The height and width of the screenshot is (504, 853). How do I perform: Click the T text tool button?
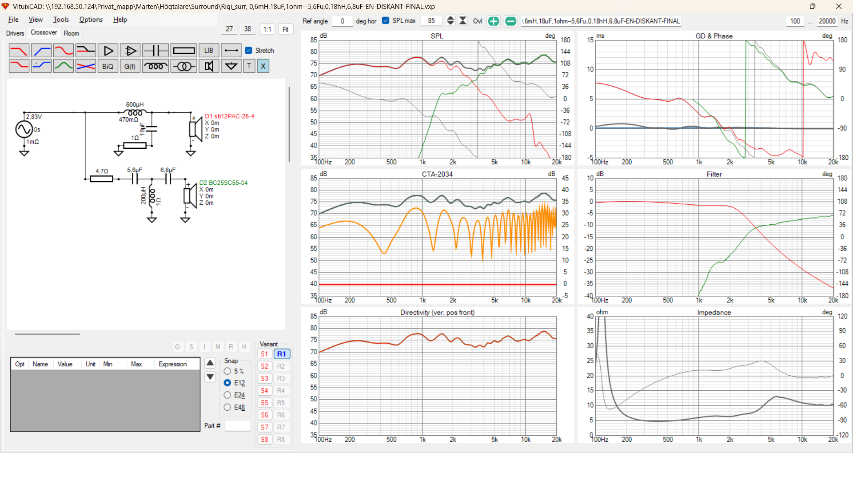point(249,66)
